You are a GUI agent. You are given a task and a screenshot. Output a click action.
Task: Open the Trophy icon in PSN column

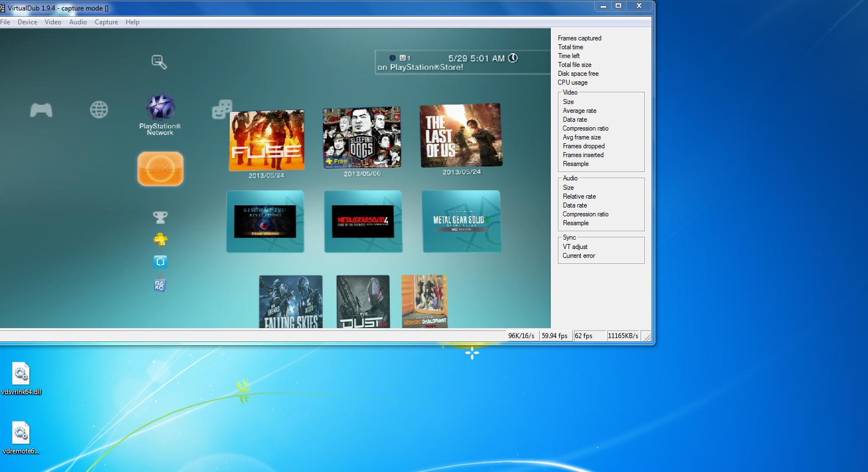[x=160, y=217]
